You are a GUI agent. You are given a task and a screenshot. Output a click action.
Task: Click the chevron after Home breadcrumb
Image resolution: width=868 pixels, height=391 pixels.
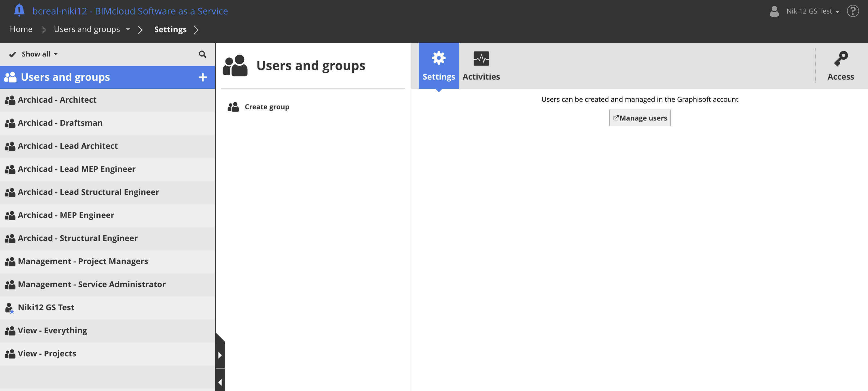coord(43,30)
